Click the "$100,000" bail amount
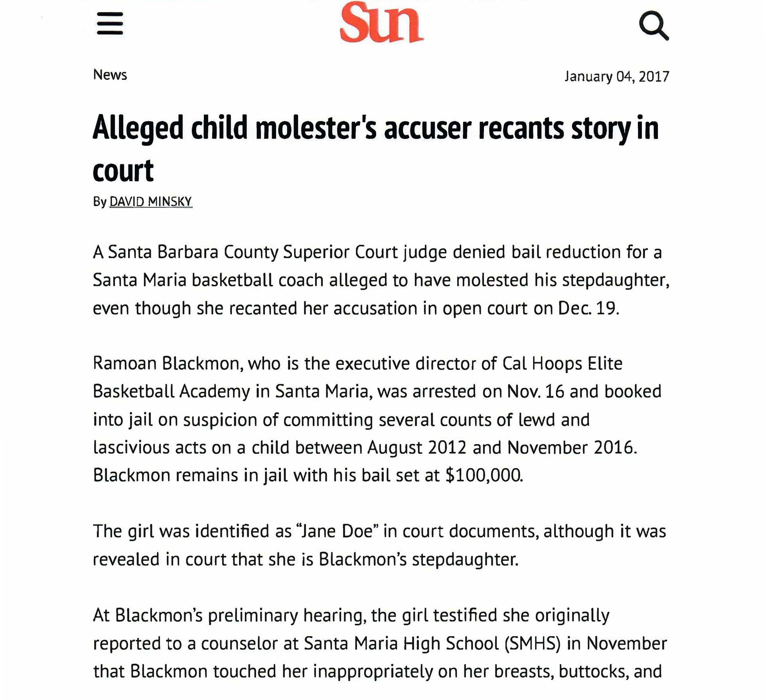The height and width of the screenshot is (700, 766). (x=484, y=475)
